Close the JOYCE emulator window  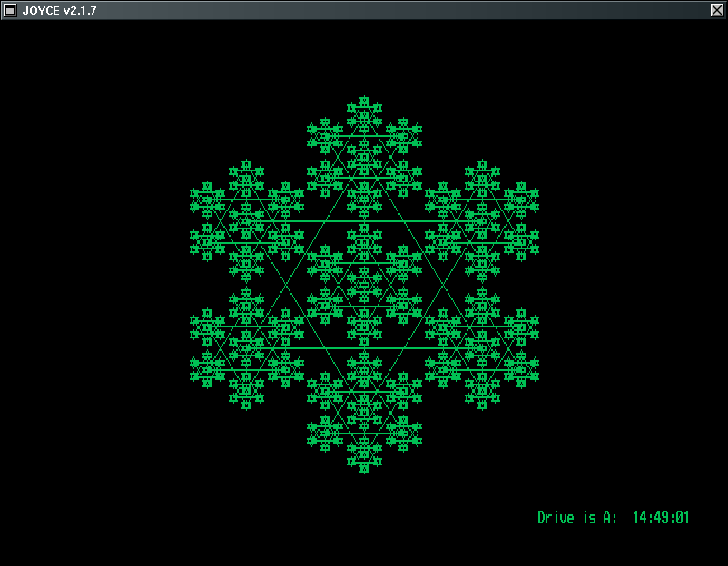[716, 10]
